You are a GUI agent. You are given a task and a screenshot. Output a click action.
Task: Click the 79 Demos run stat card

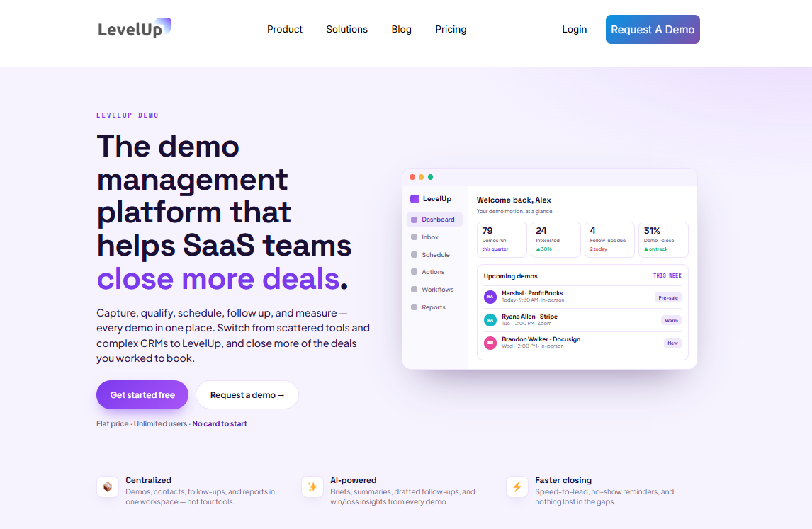(x=501, y=239)
